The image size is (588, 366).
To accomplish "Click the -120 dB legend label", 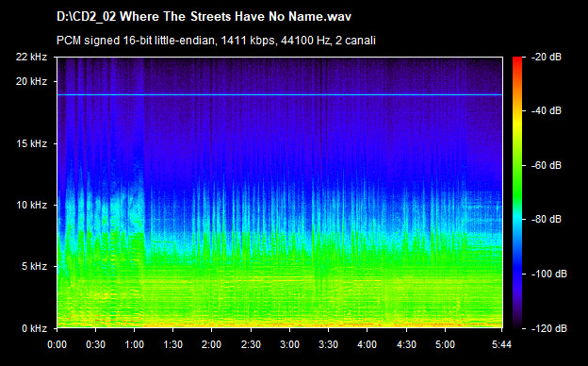I will [549, 328].
